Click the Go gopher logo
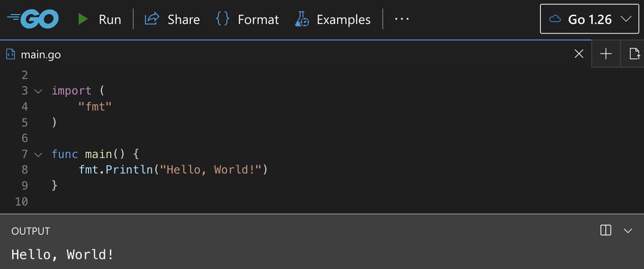The width and height of the screenshot is (644, 269). 33,19
